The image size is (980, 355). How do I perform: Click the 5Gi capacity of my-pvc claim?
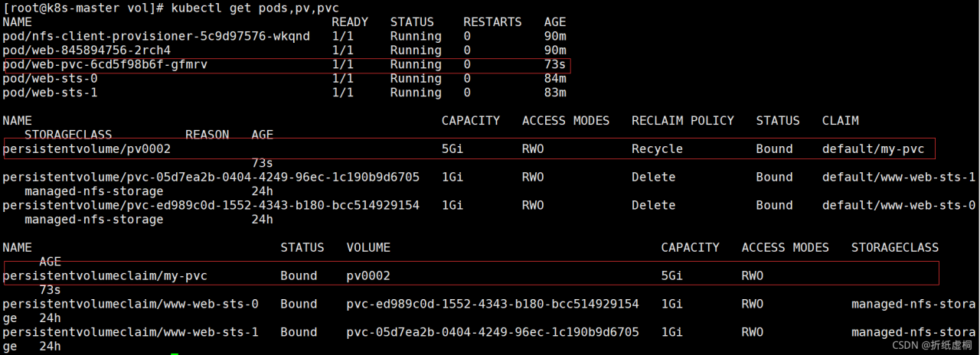tap(672, 275)
